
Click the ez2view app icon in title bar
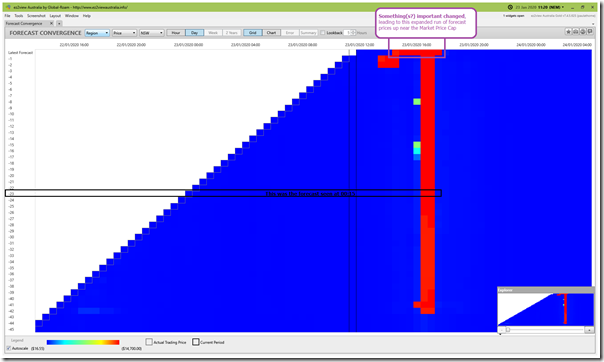click(8, 7)
